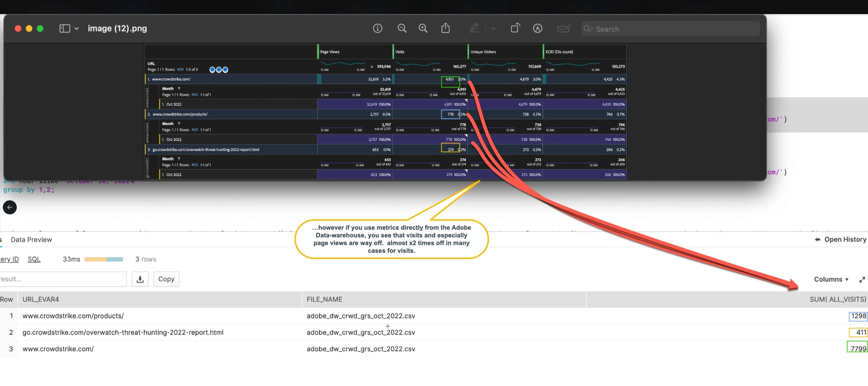Click the Rotate image icon

tap(515, 28)
